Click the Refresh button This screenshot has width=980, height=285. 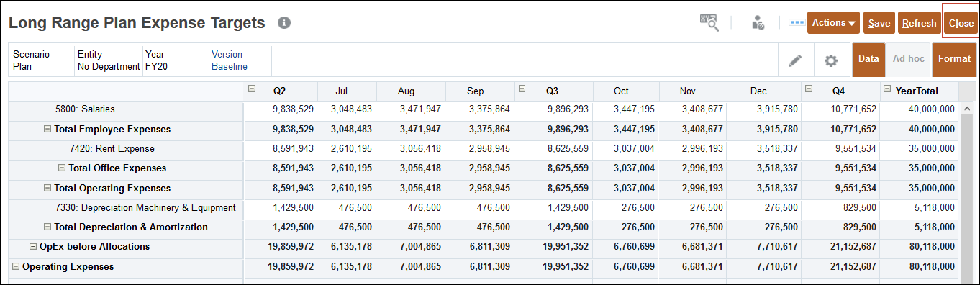[919, 23]
